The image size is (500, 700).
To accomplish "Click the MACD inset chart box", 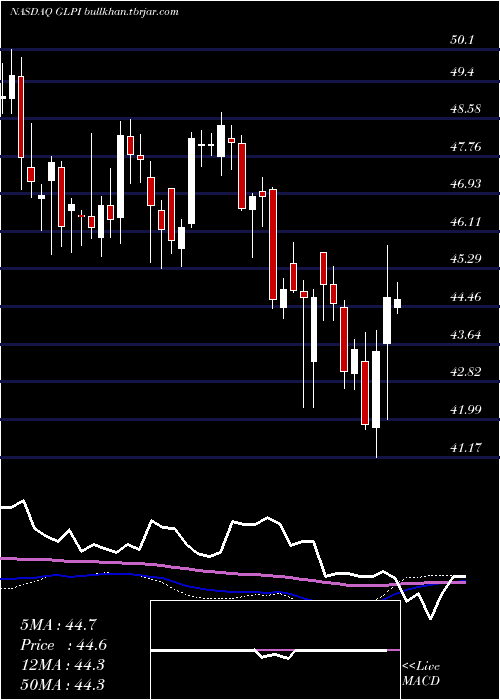I will (x=275, y=650).
